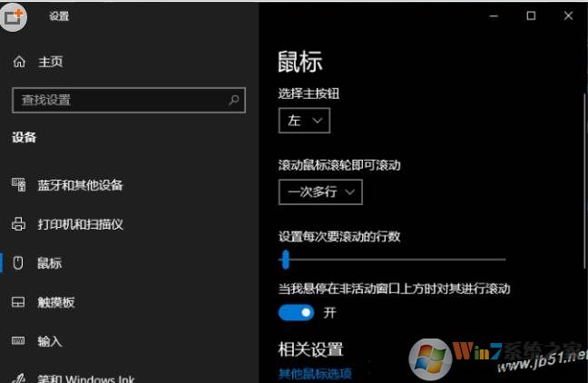Open 打印机和扫描仪 settings

(80, 224)
